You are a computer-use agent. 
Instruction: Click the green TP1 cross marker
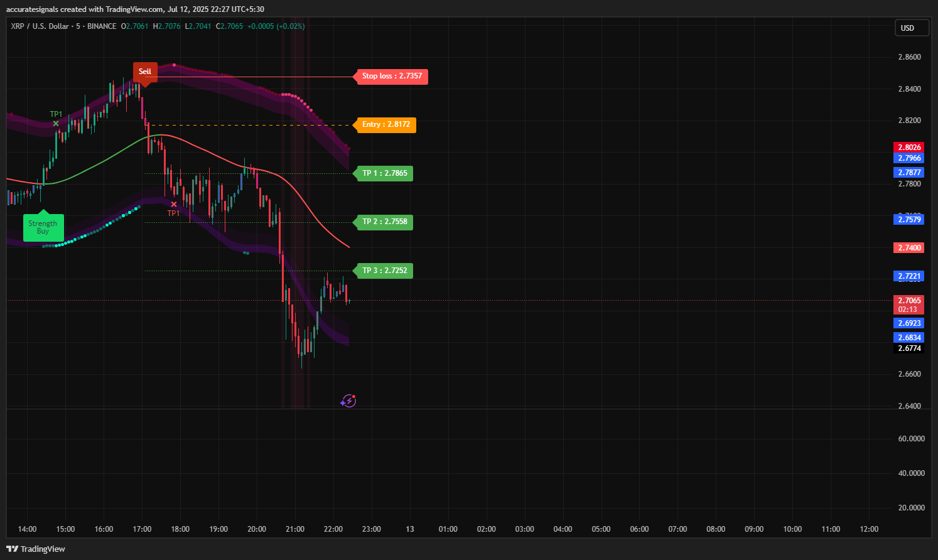pos(56,123)
